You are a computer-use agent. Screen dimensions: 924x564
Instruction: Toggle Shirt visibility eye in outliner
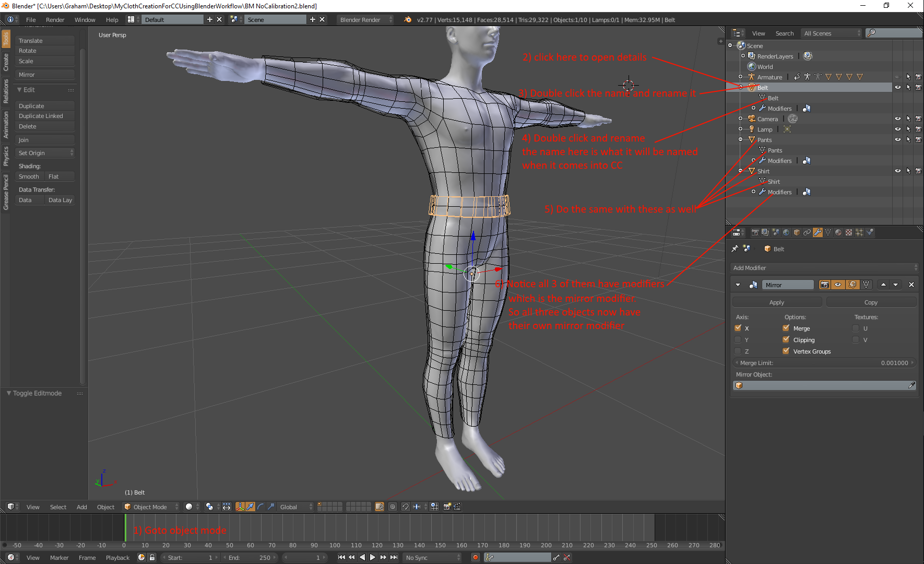tap(898, 171)
